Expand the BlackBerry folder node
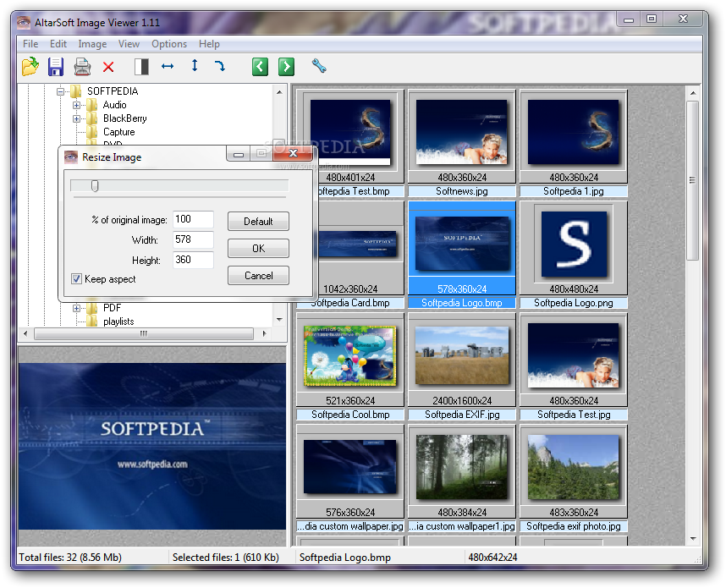This screenshot has width=726, height=588. pos(76,118)
